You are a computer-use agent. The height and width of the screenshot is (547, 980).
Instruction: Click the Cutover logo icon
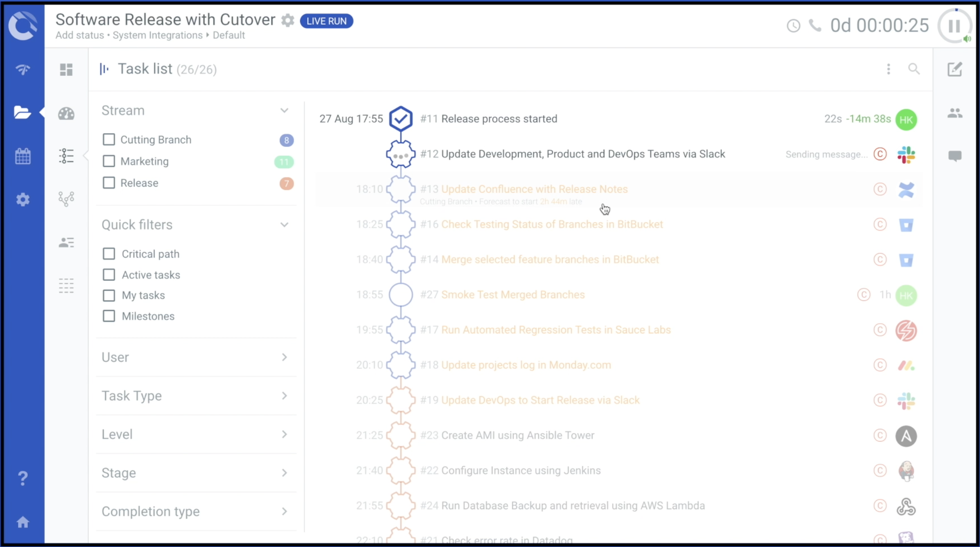click(23, 25)
